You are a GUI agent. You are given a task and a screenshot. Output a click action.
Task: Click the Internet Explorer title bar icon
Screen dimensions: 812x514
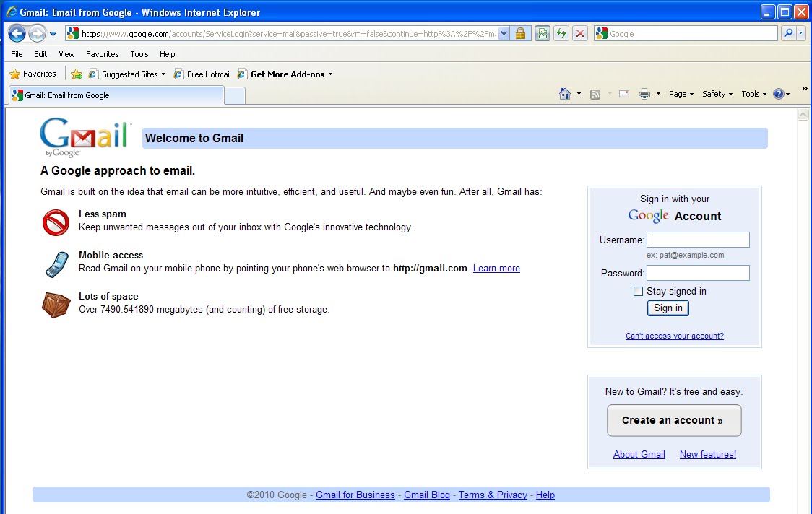(x=11, y=12)
